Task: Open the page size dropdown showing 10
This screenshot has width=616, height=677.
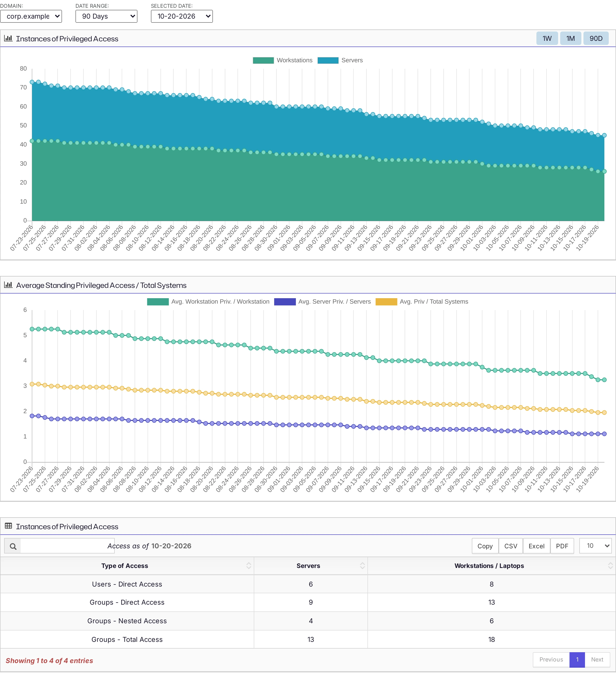Action: (595, 546)
